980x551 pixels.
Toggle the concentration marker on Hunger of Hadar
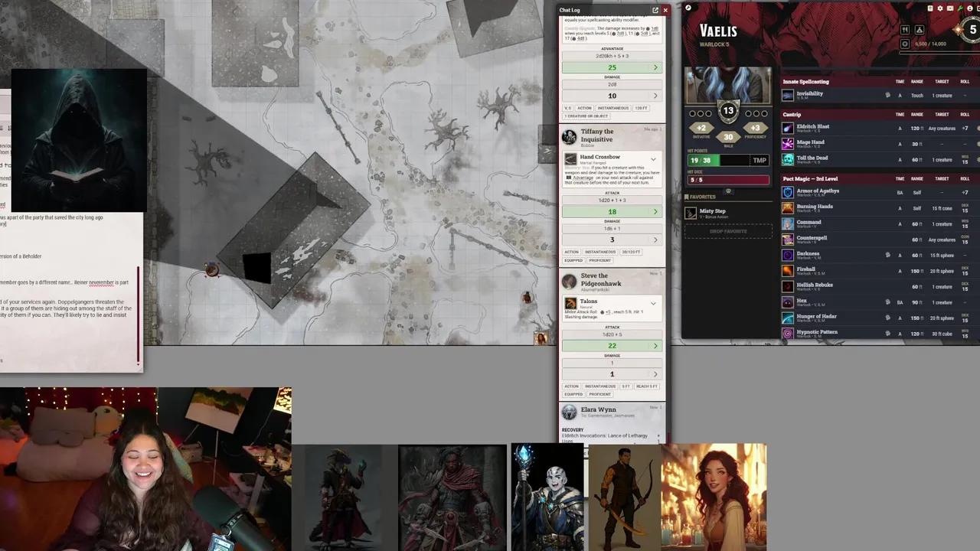(x=887, y=318)
